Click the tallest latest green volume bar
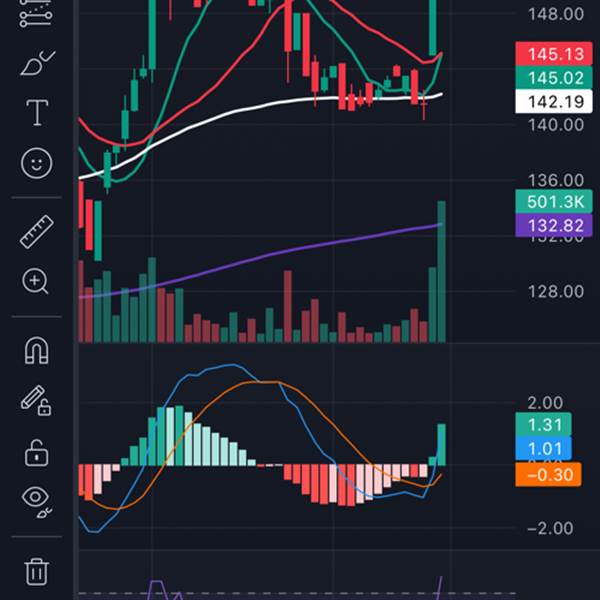Screen dimensions: 600x600 coord(441,271)
